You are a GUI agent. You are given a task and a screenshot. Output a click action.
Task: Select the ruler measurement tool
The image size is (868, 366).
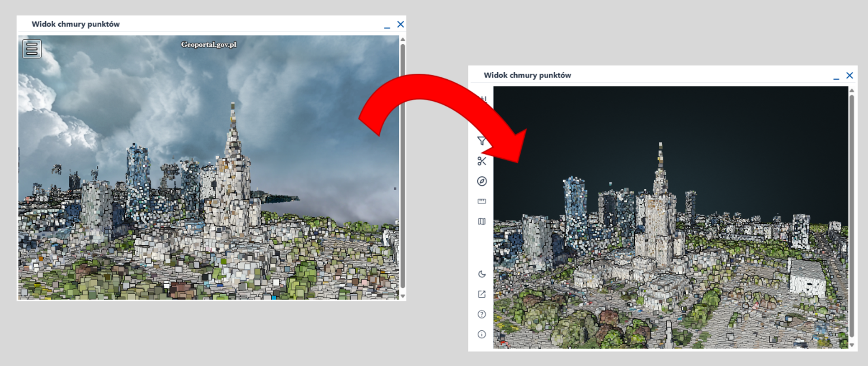[481, 201]
